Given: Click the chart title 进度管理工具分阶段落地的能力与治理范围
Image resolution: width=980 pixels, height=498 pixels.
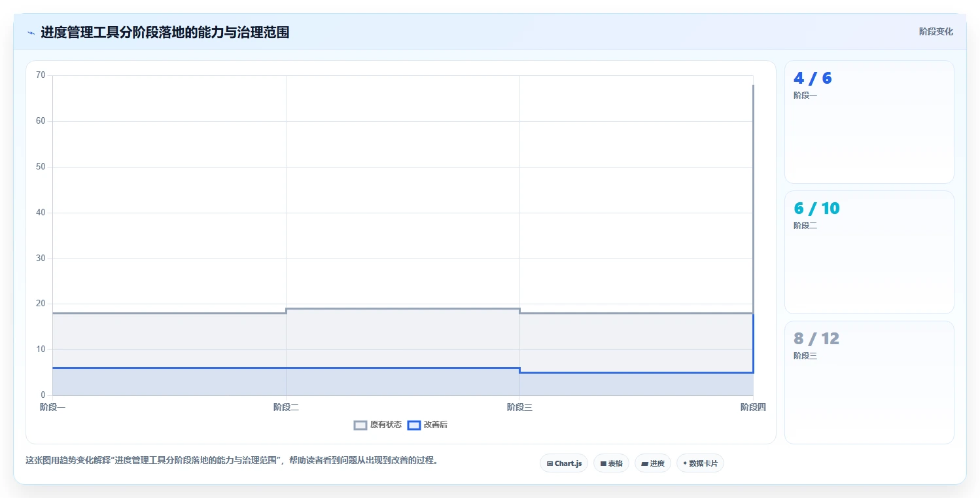Looking at the screenshot, I should pos(165,32).
